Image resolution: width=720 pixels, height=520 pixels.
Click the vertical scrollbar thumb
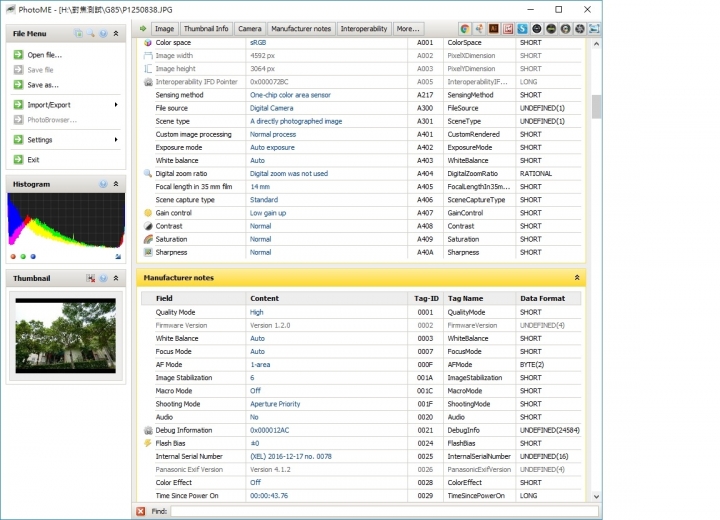tap(596, 107)
